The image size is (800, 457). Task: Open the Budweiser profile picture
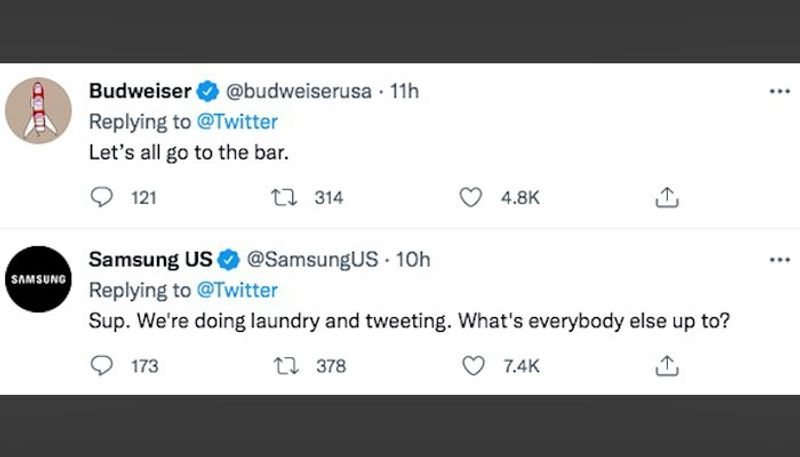[38, 110]
